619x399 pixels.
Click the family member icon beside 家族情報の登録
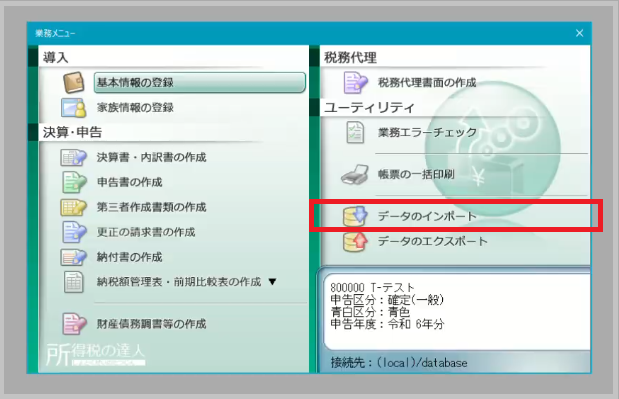tap(74, 107)
